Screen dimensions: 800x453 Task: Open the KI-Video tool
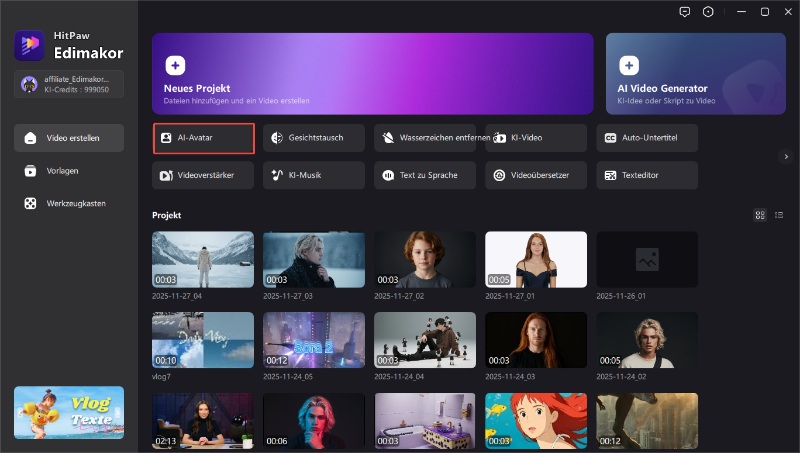coord(536,138)
